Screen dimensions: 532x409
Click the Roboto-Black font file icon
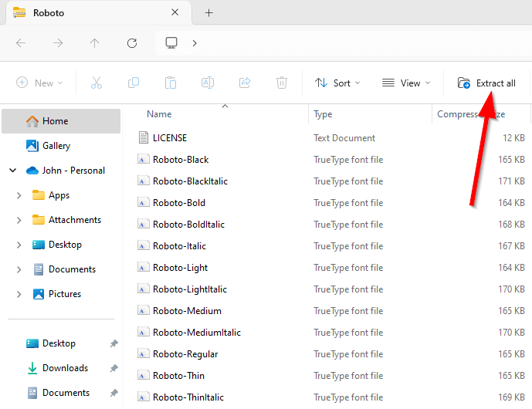[x=144, y=160]
